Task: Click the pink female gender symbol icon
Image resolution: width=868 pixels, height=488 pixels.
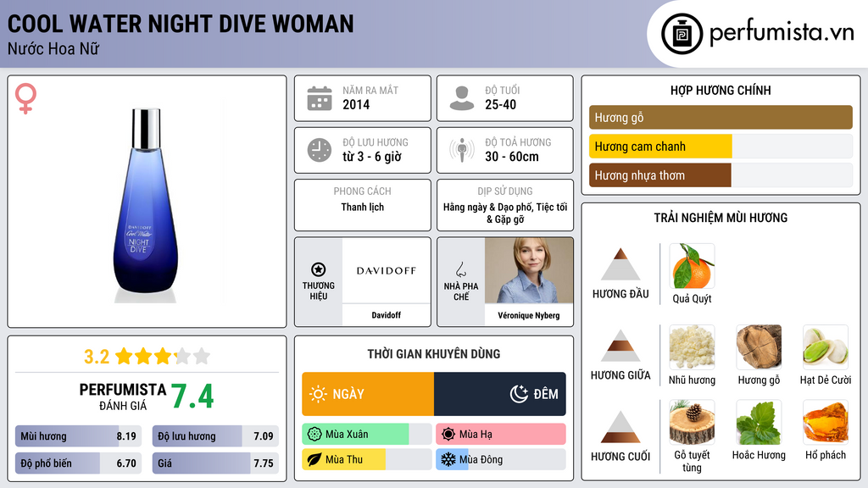Action: tap(25, 98)
